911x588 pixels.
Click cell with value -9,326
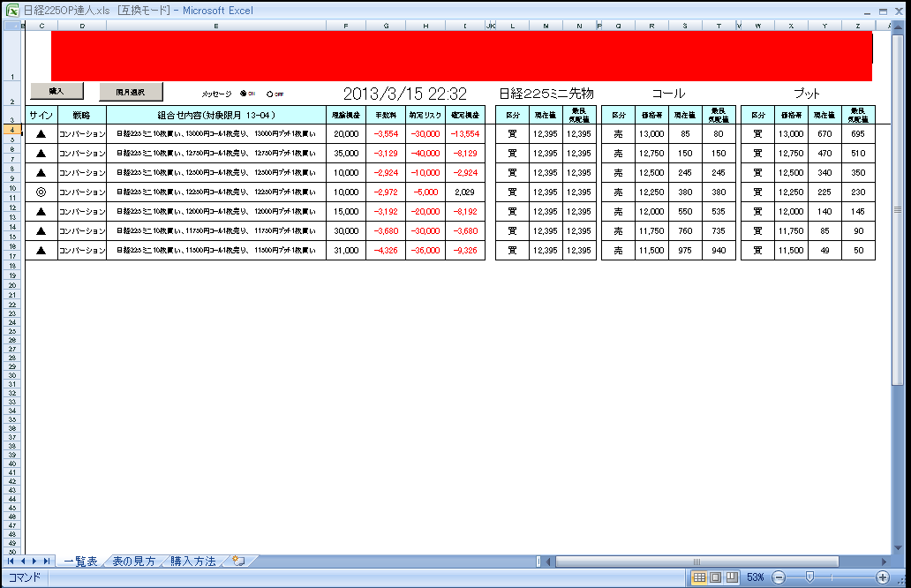465,251
